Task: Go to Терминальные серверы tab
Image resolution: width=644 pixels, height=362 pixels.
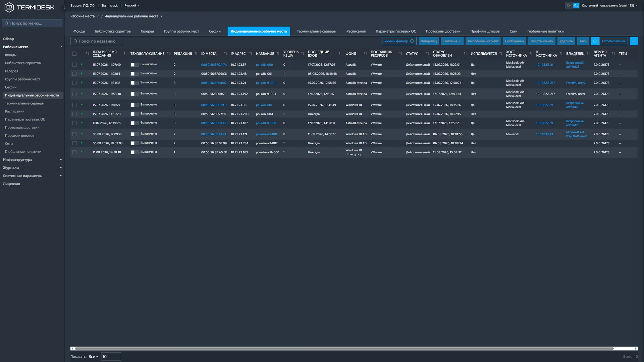Action: 316,31
